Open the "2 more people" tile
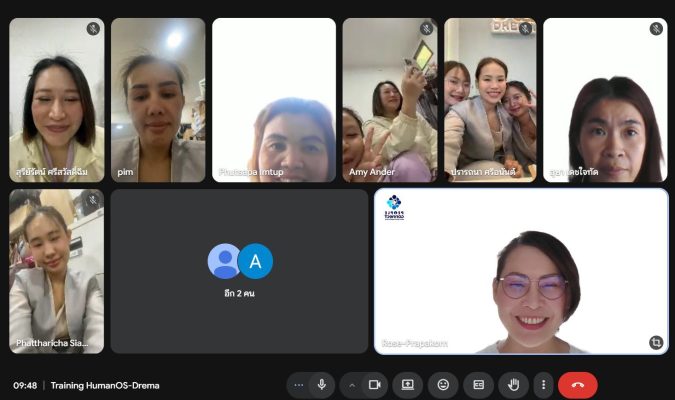This screenshot has height=400, width=675. pyautogui.click(x=239, y=271)
